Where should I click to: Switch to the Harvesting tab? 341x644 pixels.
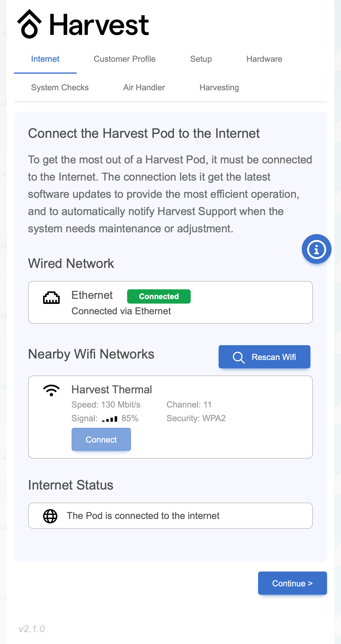coord(219,88)
